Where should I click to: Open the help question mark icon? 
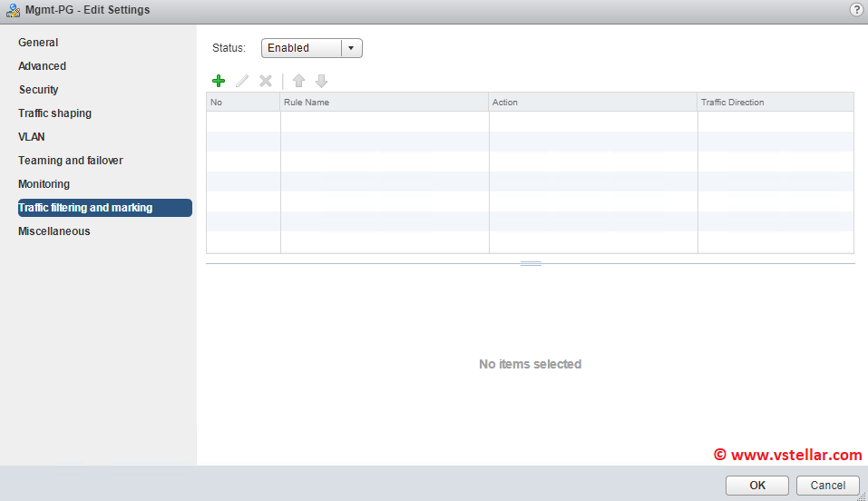click(x=856, y=10)
